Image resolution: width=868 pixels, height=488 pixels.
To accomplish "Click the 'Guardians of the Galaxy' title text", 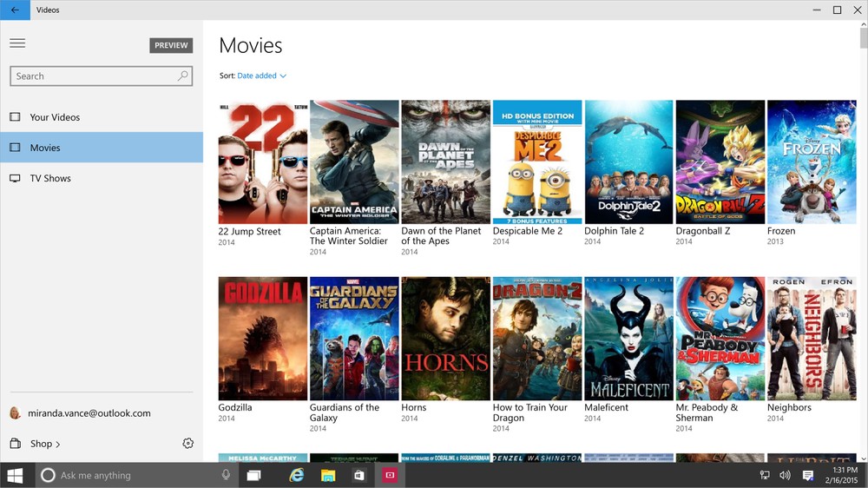I will pos(345,412).
